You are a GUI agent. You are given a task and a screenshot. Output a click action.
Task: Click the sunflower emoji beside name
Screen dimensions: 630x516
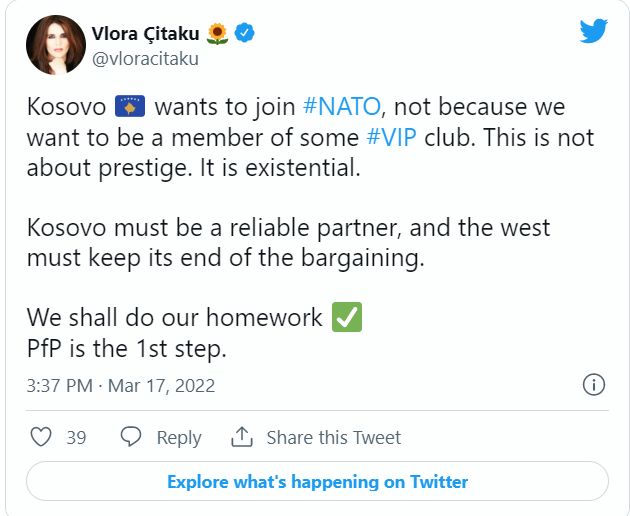[217, 33]
